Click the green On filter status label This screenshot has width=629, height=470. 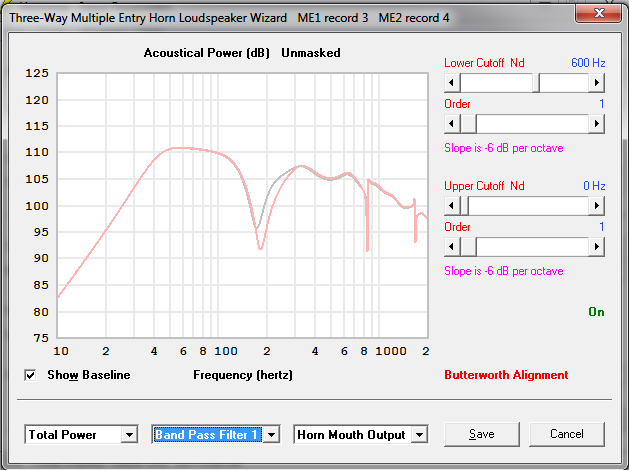596,312
